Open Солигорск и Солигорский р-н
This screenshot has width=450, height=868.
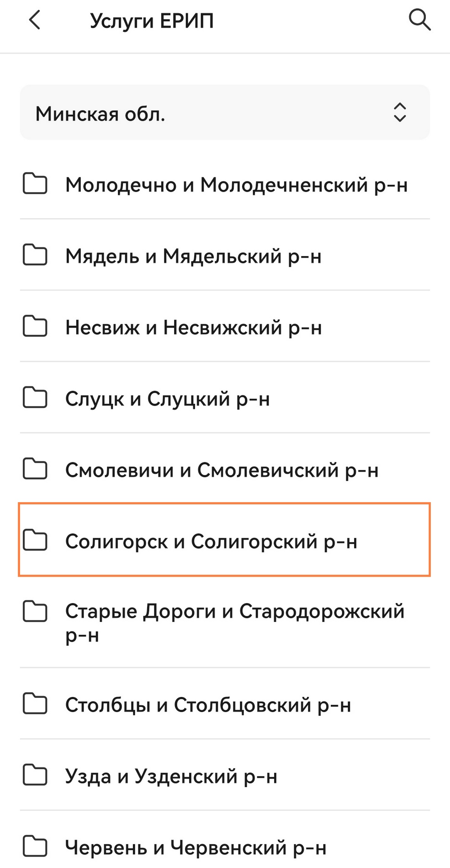click(x=211, y=541)
